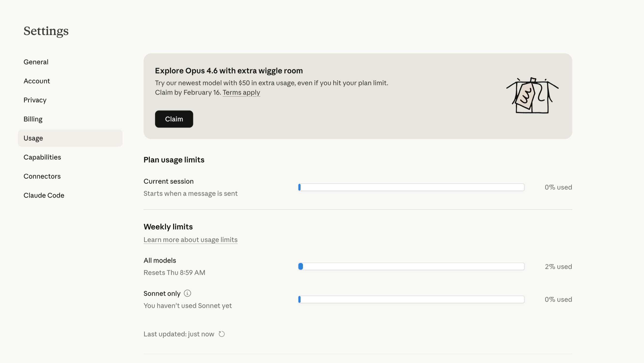Screen dimensions: 644x363
Task: Click the Current session usage bar
Action: click(x=411, y=187)
